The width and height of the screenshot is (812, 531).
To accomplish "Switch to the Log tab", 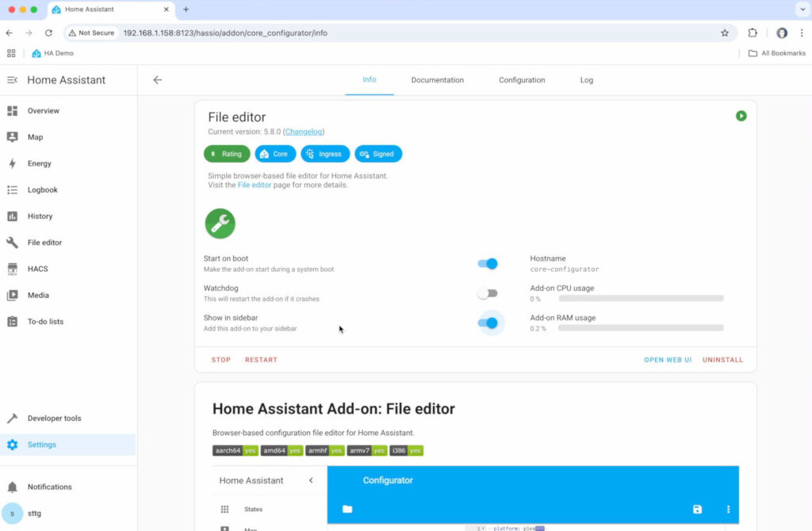I will 587,80.
